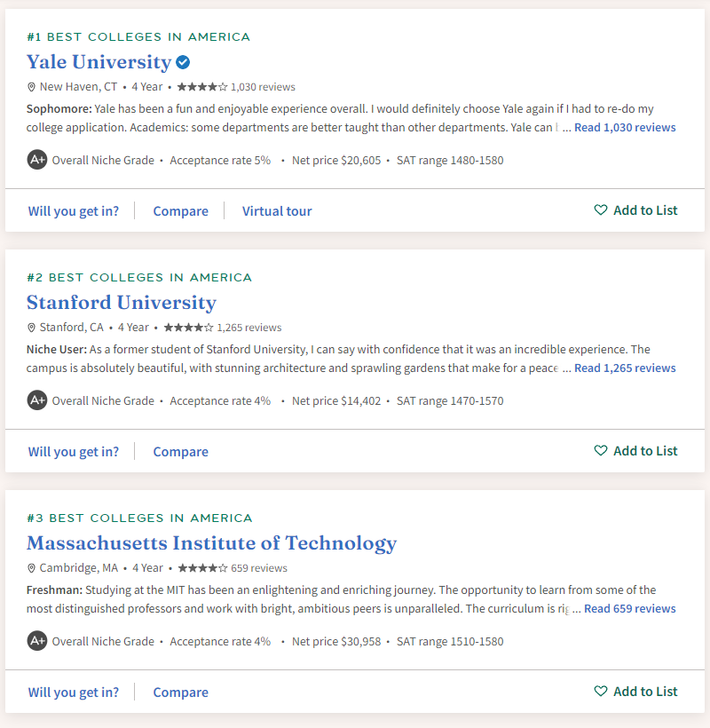Open the Massachusetts Institute of Technology title link
The image size is (710, 728).
tap(211, 543)
